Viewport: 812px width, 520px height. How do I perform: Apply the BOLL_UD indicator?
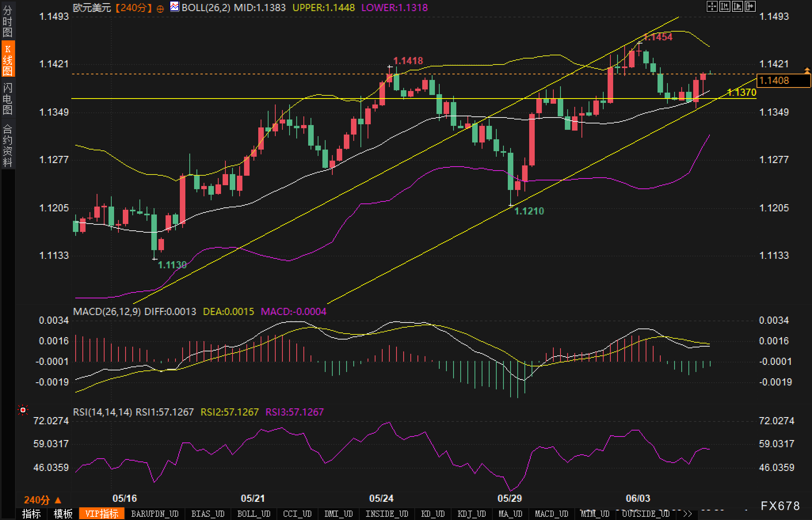[254, 514]
